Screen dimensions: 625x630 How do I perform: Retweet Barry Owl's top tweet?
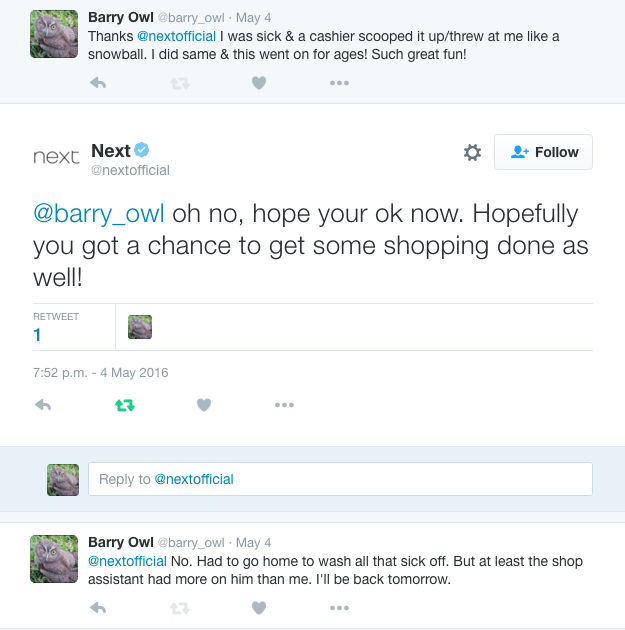(x=179, y=83)
